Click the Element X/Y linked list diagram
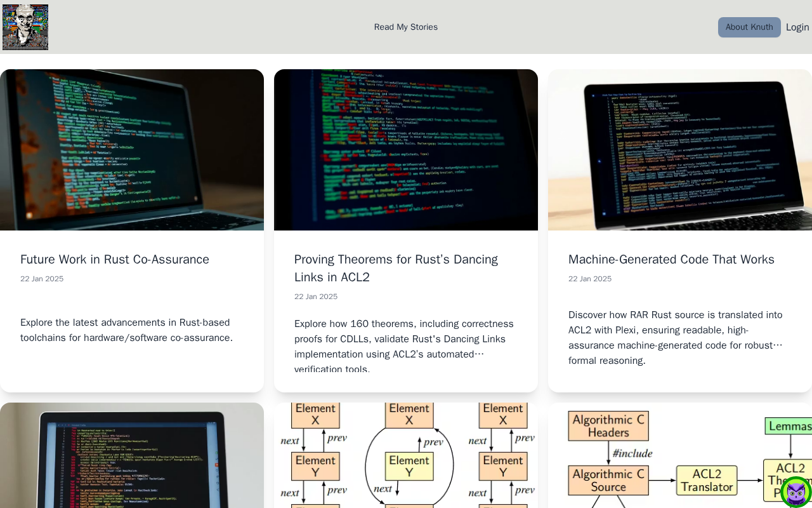This screenshot has height=508, width=812. pyautogui.click(x=406, y=455)
